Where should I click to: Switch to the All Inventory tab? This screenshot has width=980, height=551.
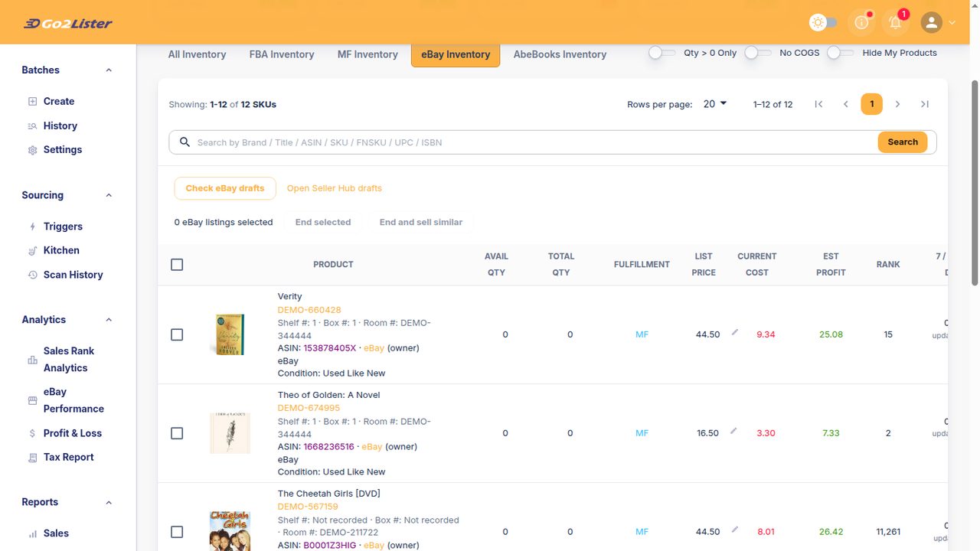coord(197,54)
